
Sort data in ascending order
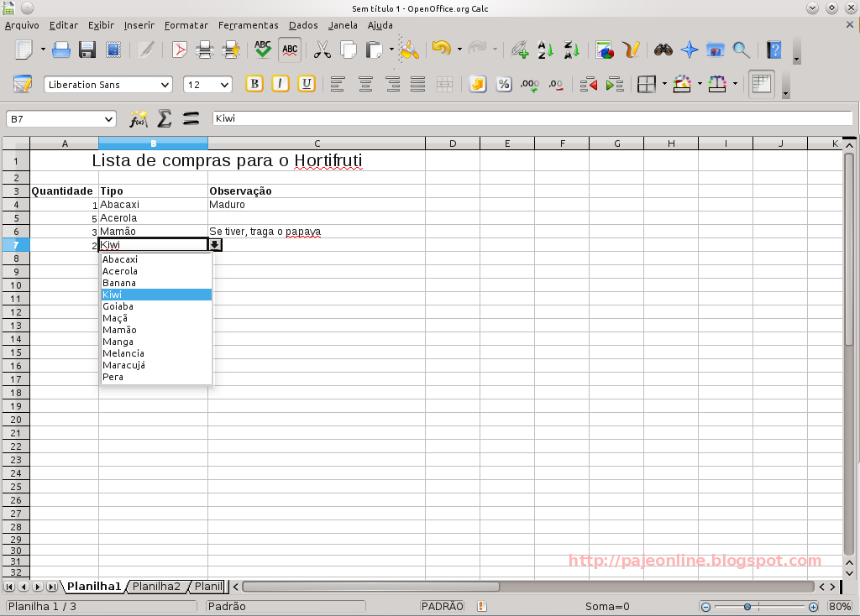pos(544,50)
